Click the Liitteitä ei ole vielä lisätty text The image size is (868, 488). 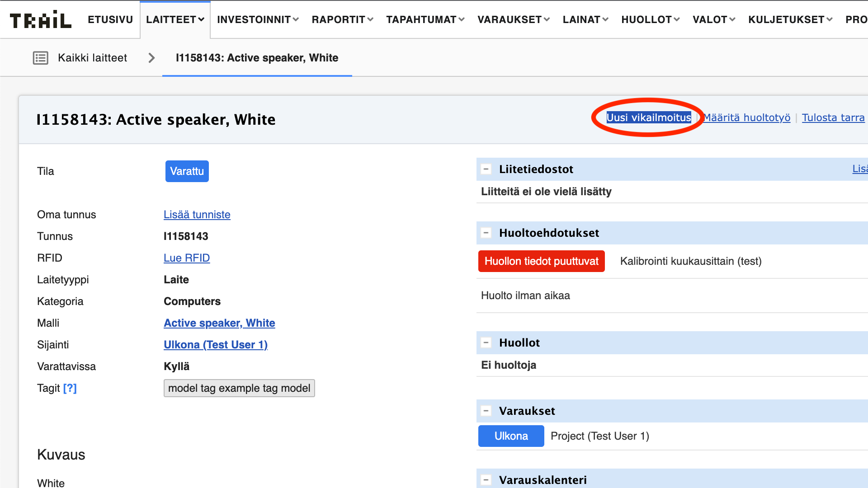pos(546,192)
